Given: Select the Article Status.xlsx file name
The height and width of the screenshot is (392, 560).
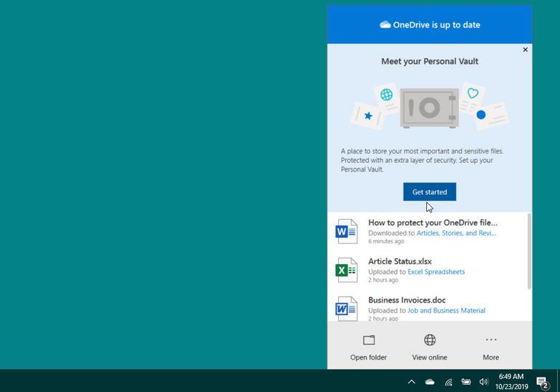Looking at the screenshot, I should click(x=400, y=261).
